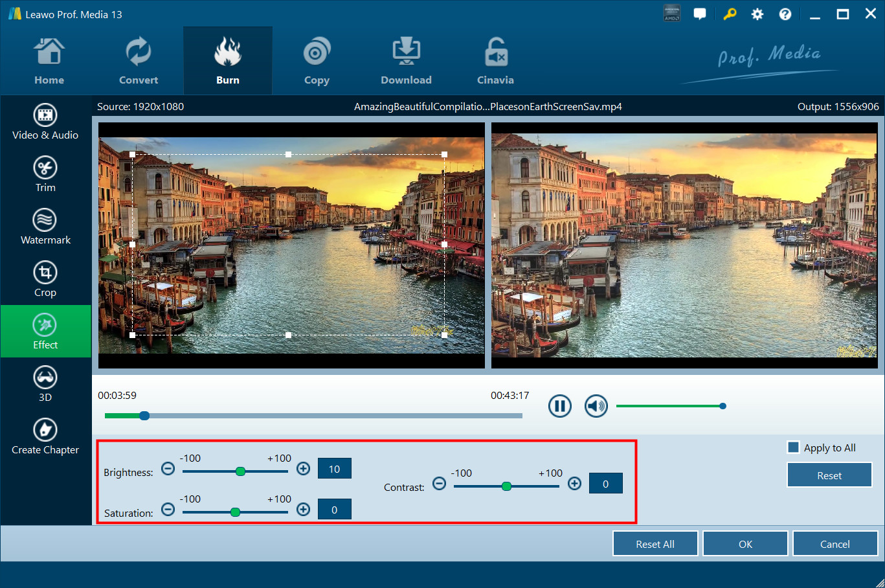Image resolution: width=885 pixels, height=588 pixels.
Task: Click the Reset All button
Action: point(655,544)
